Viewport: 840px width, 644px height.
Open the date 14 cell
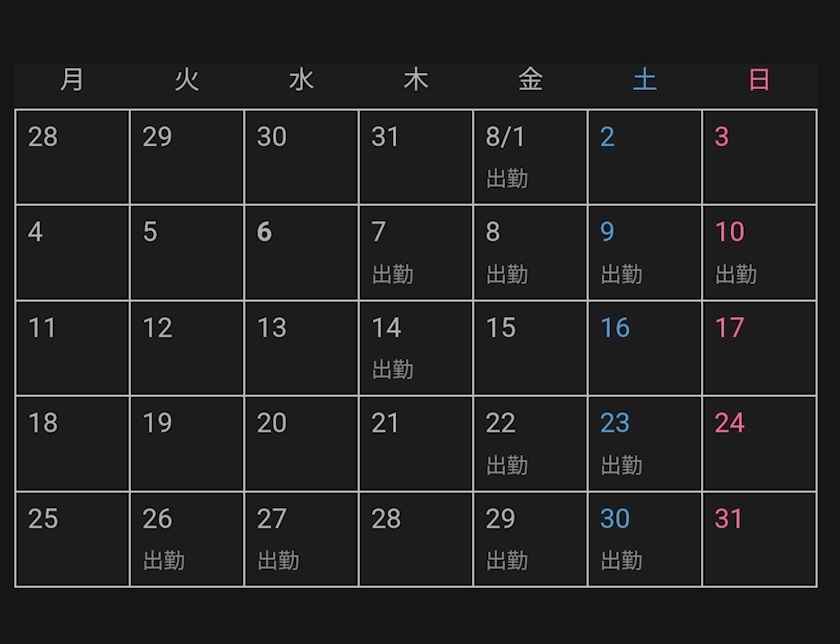pos(415,348)
